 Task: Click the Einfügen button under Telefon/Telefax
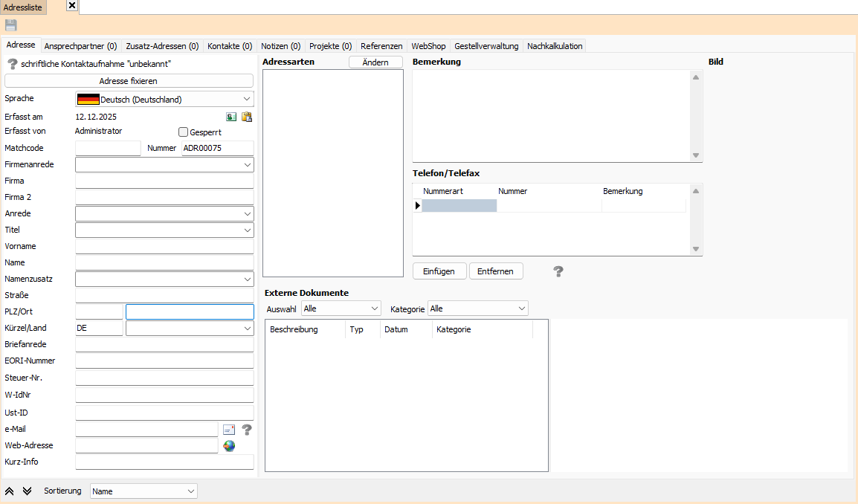(439, 271)
